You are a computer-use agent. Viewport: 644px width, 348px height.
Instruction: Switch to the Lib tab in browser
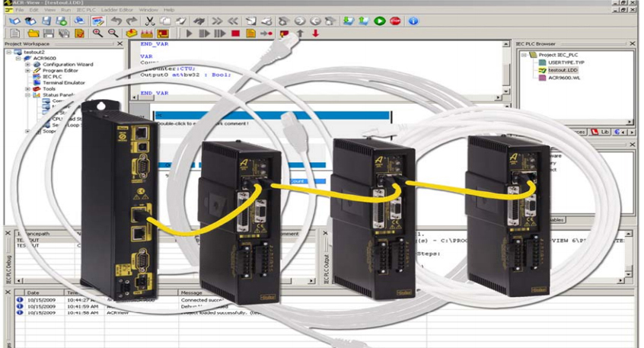[x=601, y=132]
